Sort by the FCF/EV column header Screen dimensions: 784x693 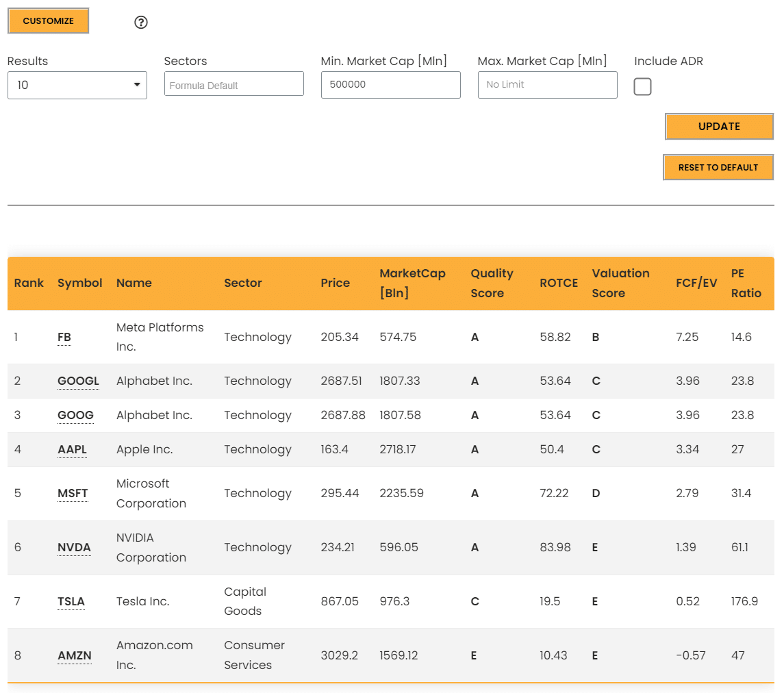(696, 283)
